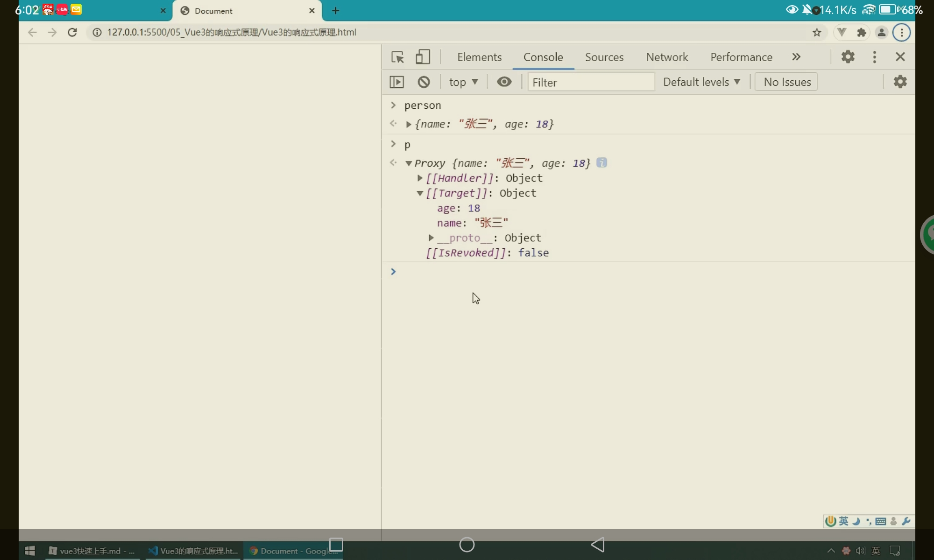Open the Default levels dropdown
The image size is (934, 560).
click(x=701, y=82)
